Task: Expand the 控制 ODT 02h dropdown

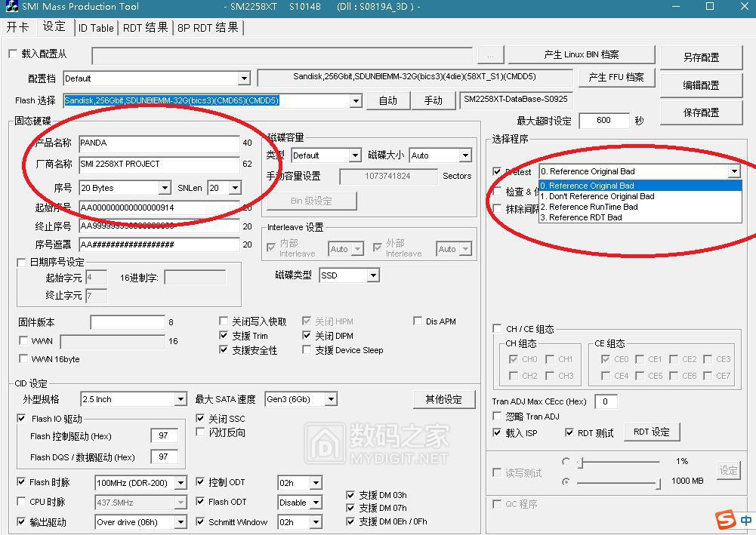Action: [x=316, y=482]
